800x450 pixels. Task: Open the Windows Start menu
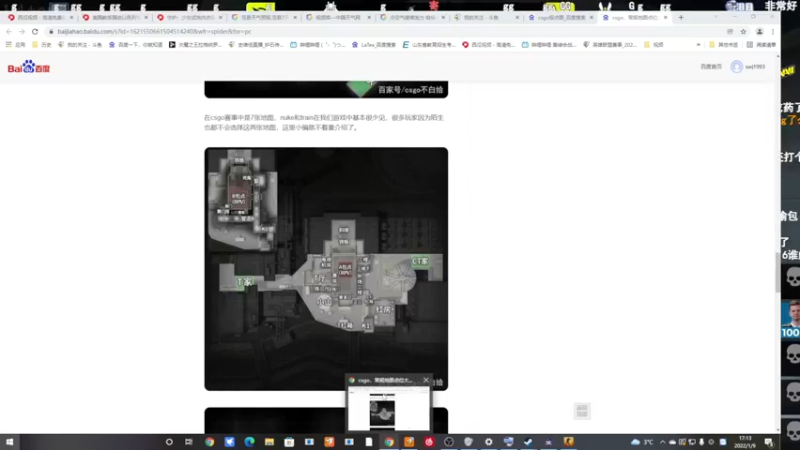(9, 442)
